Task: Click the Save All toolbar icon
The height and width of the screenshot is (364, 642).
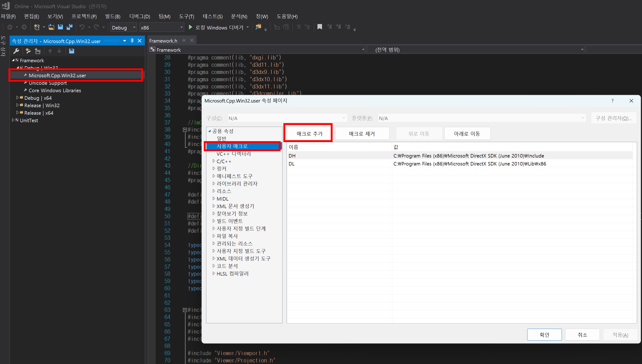Action: (x=70, y=27)
